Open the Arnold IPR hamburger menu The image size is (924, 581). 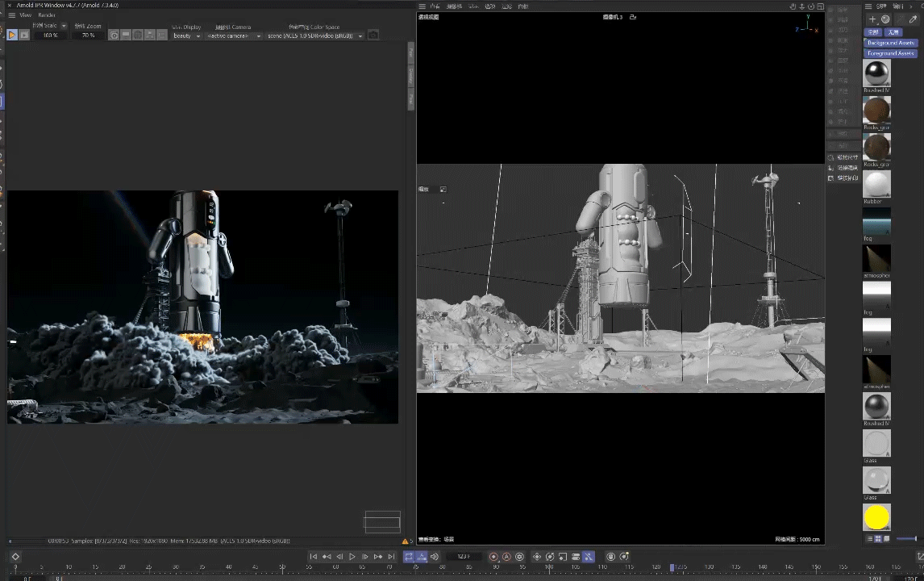point(12,15)
